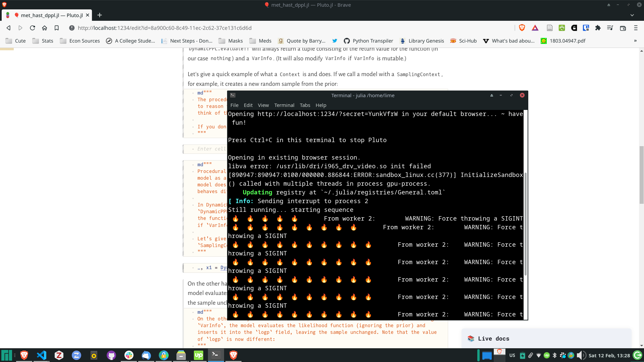Open the tab search dropdown arrow
The height and width of the screenshot is (362, 644).
click(632, 15)
